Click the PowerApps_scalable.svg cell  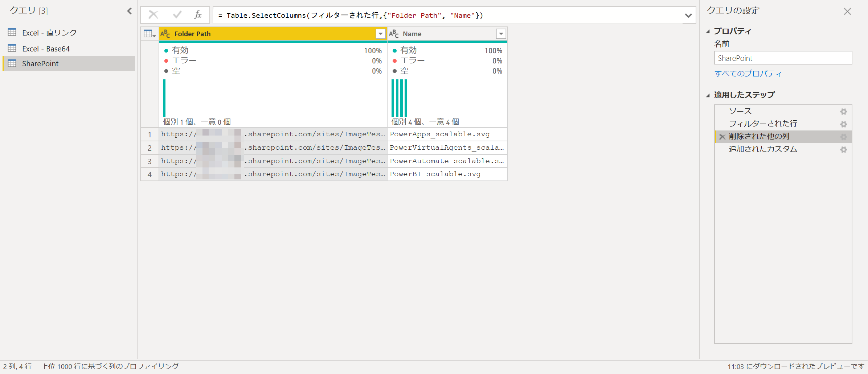tap(447, 134)
